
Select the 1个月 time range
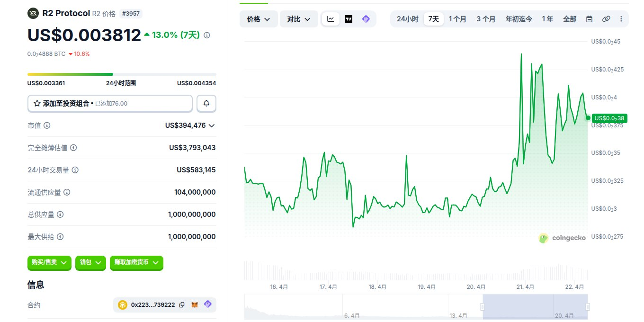pos(457,19)
